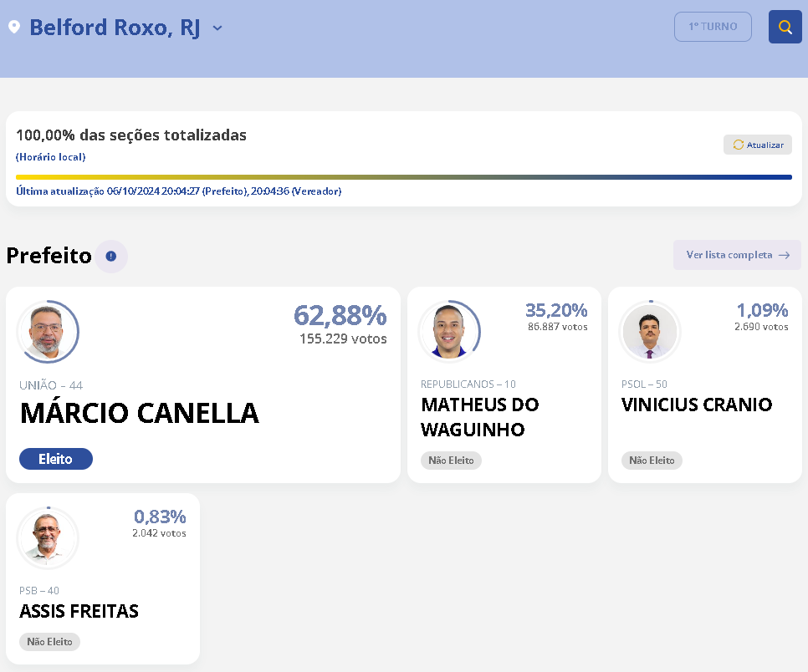The width and height of the screenshot is (808, 672).
Task: Open Ver lista completa link
Action: coord(737,255)
